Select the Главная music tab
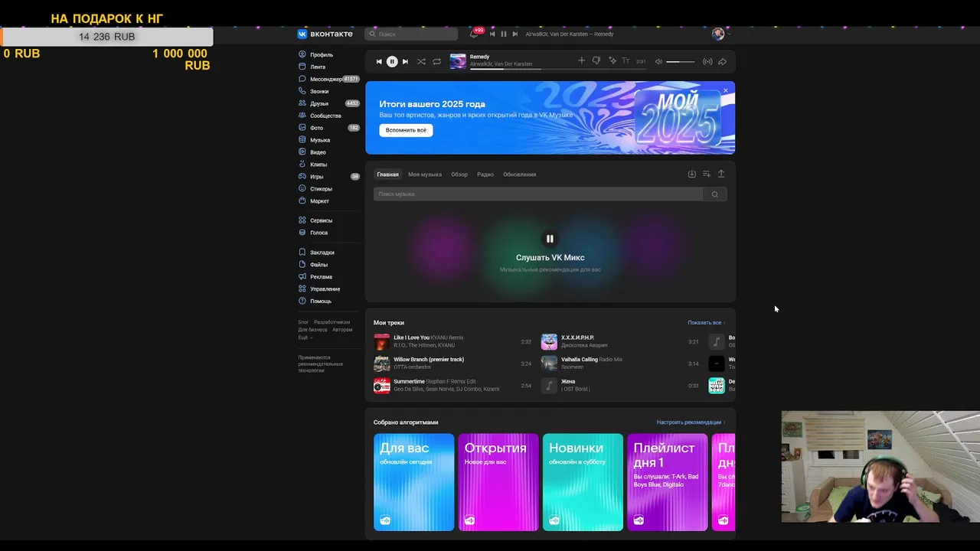Viewport: 980px width, 551px height. pyautogui.click(x=387, y=174)
